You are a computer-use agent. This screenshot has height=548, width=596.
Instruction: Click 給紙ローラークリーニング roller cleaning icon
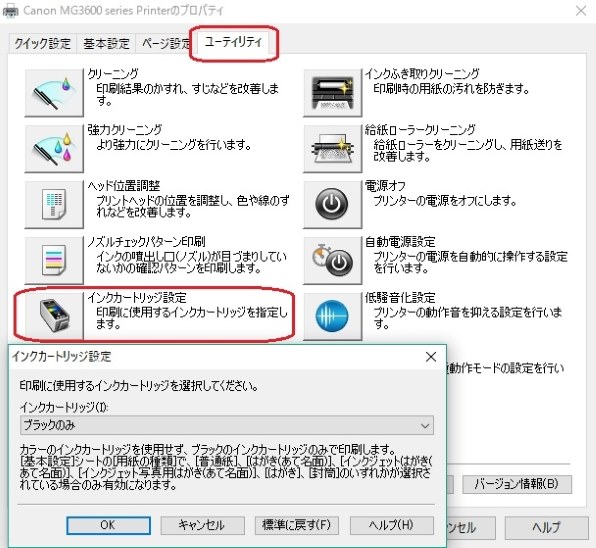pos(333,149)
